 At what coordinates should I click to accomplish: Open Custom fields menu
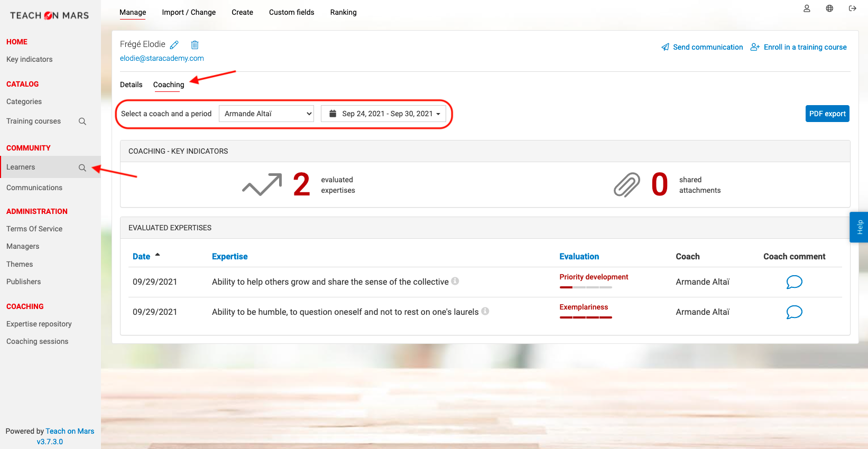[x=292, y=12]
